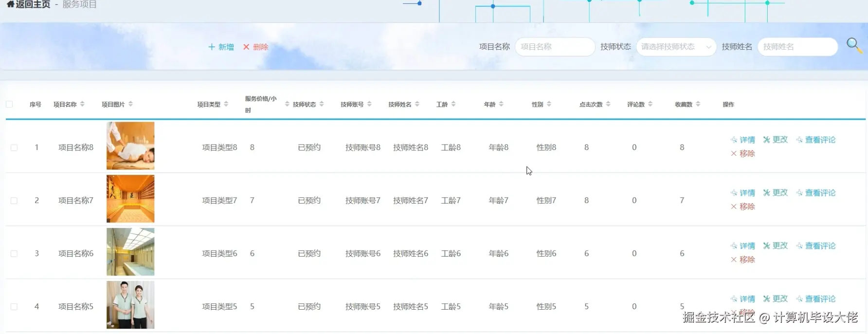Sort by 技师账号 column arrows
868x334 pixels.
coord(369,104)
